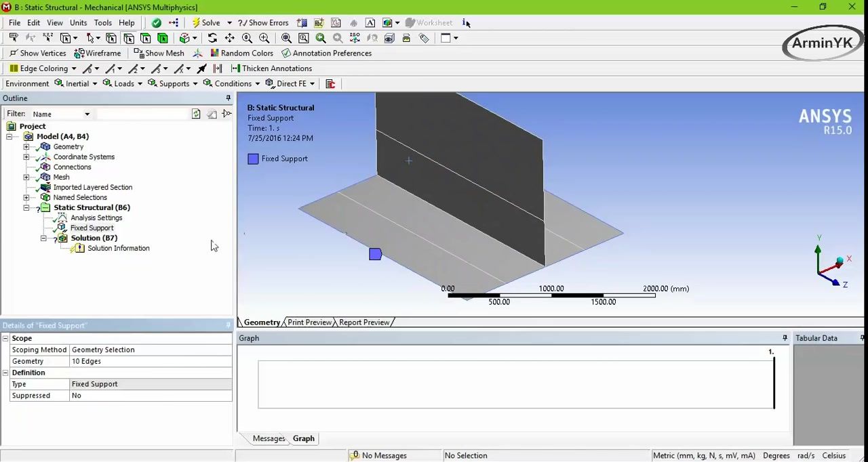Open the Filter Name combo box
Image resolution: width=868 pixels, height=462 pixels.
[x=61, y=114]
